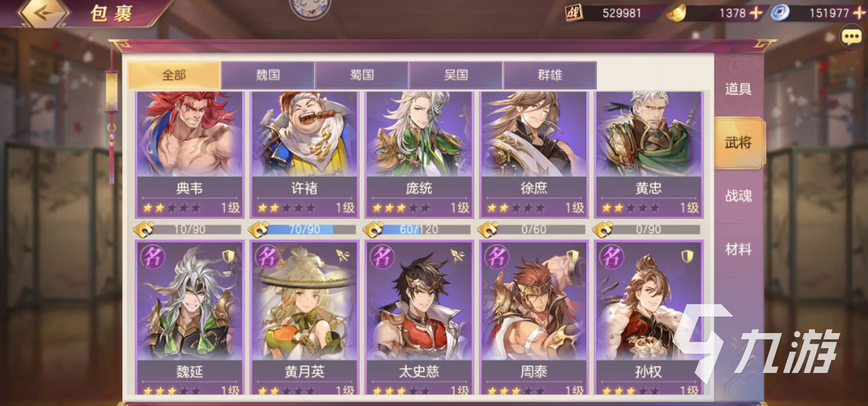Add gold ingots with plus icon
The height and width of the screenshot is (406, 868).
click(x=755, y=13)
